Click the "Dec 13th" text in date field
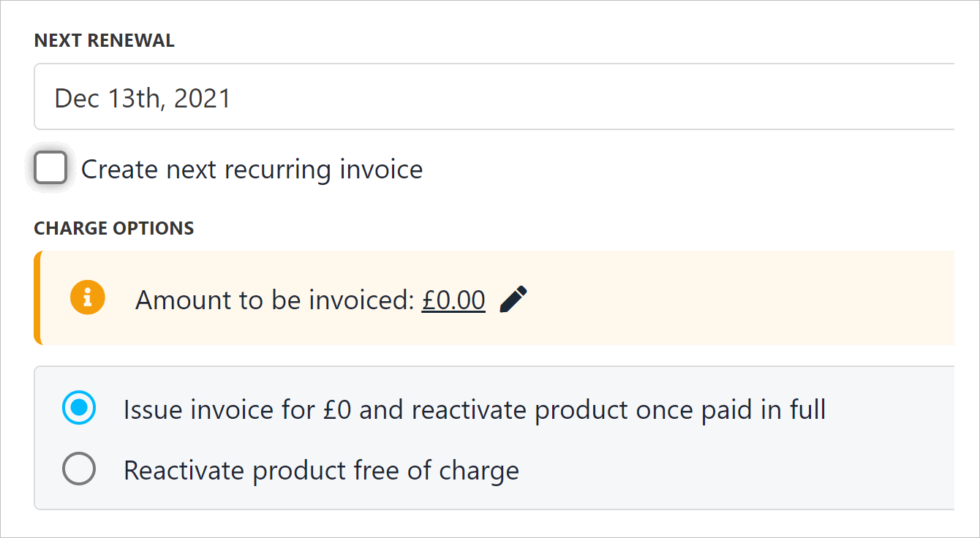Image resolution: width=980 pixels, height=538 pixels. [x=104, y=98]
